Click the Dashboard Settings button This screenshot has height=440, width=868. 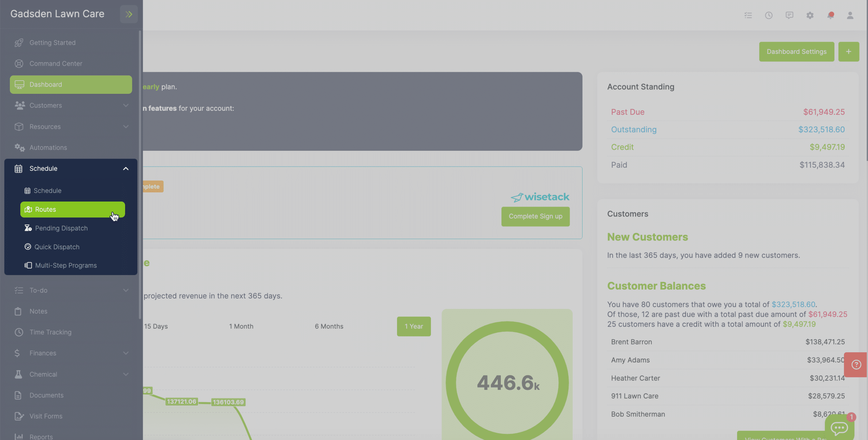point(796,52)
